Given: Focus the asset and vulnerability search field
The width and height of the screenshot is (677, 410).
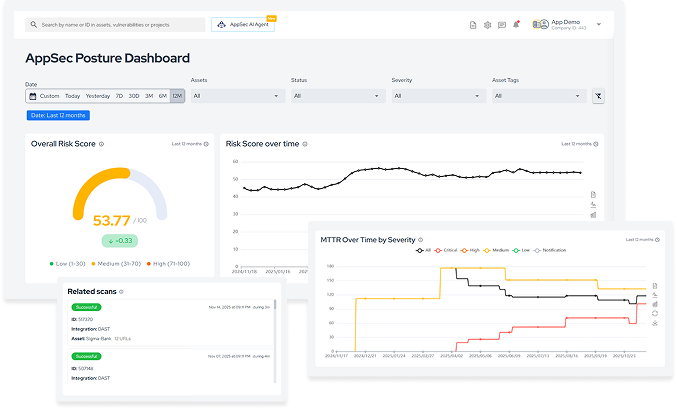Looking at the screenshot, I should coord(115,25).
